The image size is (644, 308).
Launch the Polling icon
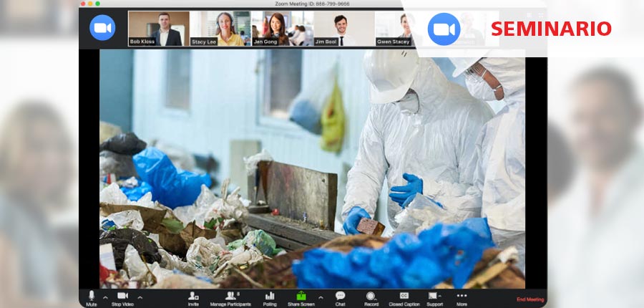270,296
